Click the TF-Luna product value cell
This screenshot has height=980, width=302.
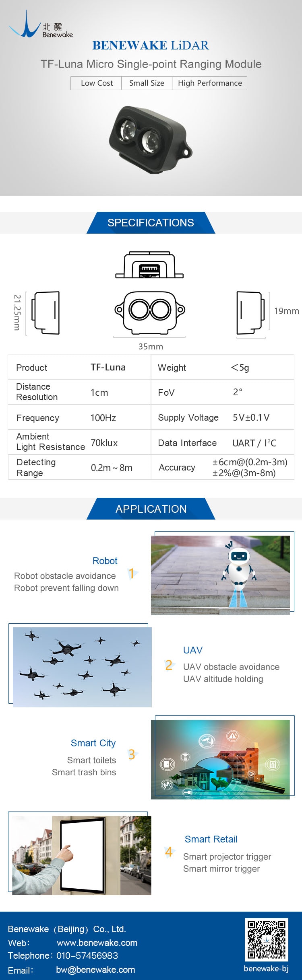108,367
